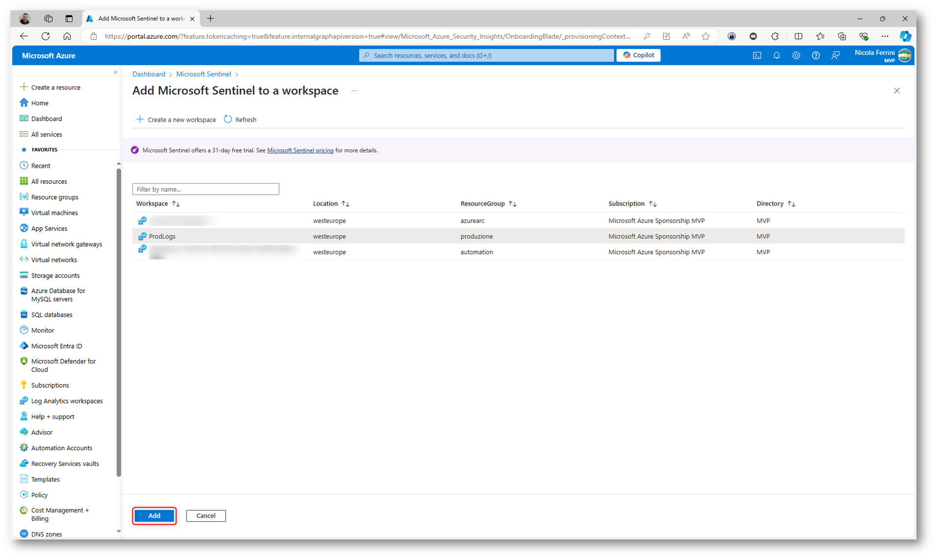Select the ProdLogs workspace row

point(518,236)
